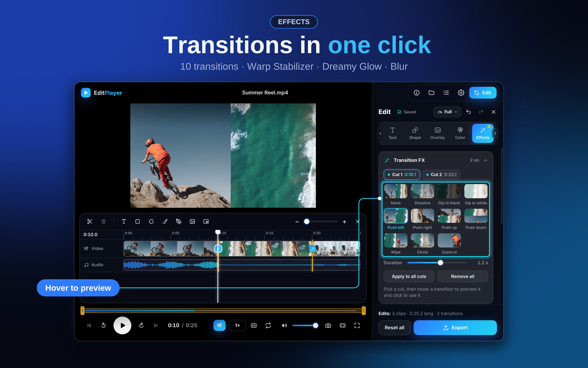588x368 pixels.
Task: Select the scissors cut tool
Action: (90, 221)
